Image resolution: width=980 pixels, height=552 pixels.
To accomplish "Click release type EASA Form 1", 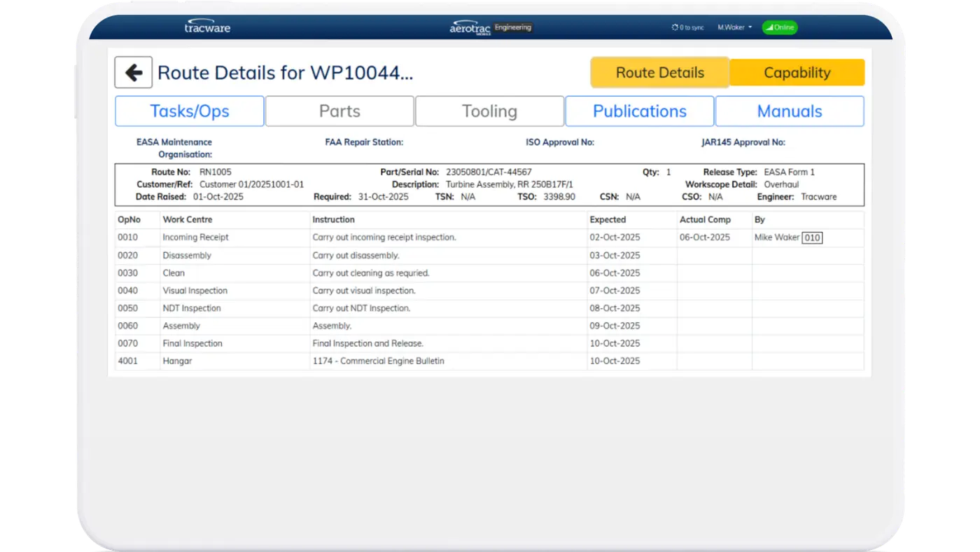I will 790,172.
